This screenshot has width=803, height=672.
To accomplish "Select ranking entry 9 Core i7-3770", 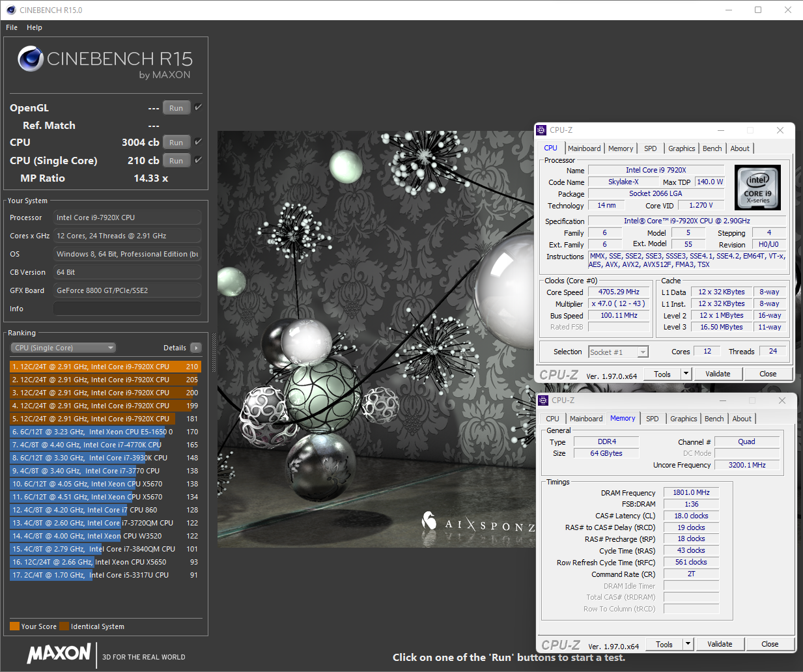I will click(106, 471).
